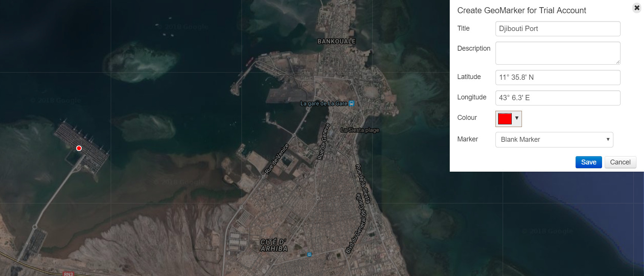Click the La gare de La Gare station icon
Viewport: 644px width, 276px height.
coord(351,104)
